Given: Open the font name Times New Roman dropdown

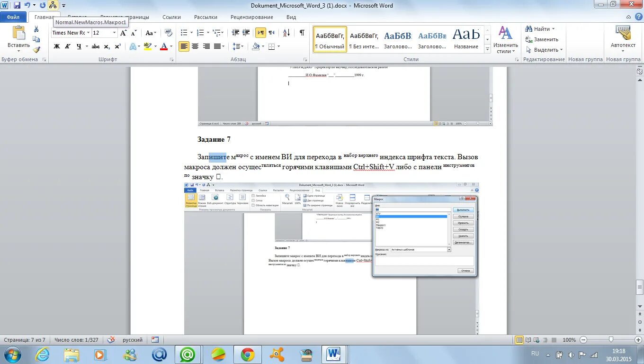Looking at the screenshot, I should [x=88, y=33].
